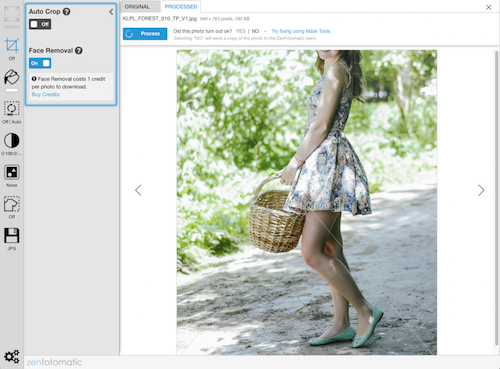Click the vertical scrollbar beside the photo

pos(496,198)
